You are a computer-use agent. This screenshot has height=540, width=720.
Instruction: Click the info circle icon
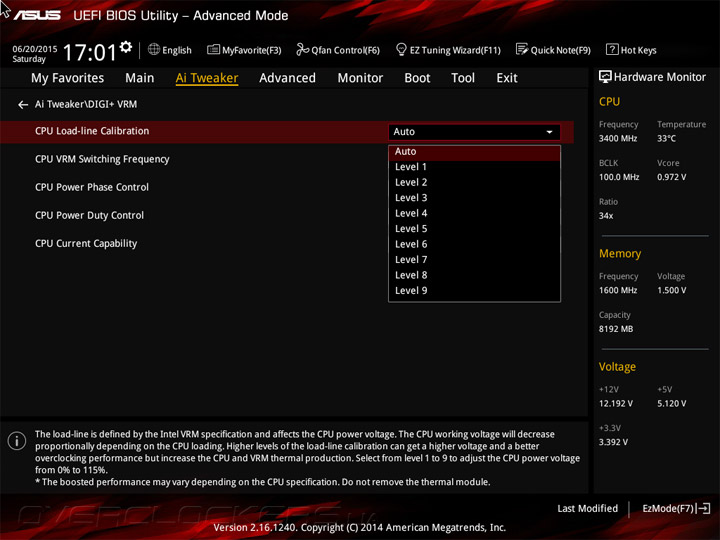(x=17, y=441)
